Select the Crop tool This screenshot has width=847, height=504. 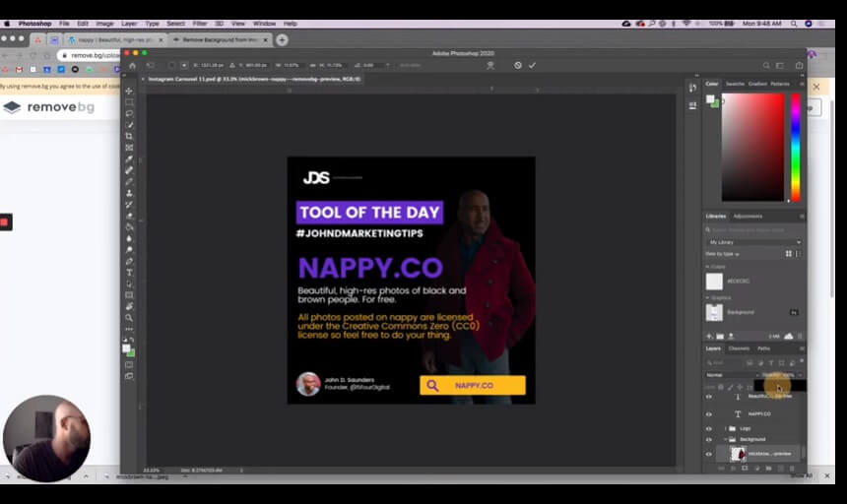(x=129, y=136)
